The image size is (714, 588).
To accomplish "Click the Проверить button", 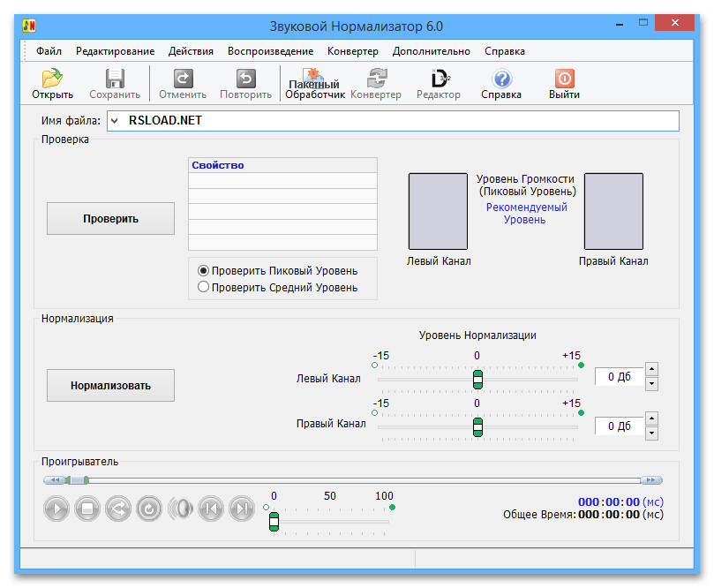I will tap(110, 218).
